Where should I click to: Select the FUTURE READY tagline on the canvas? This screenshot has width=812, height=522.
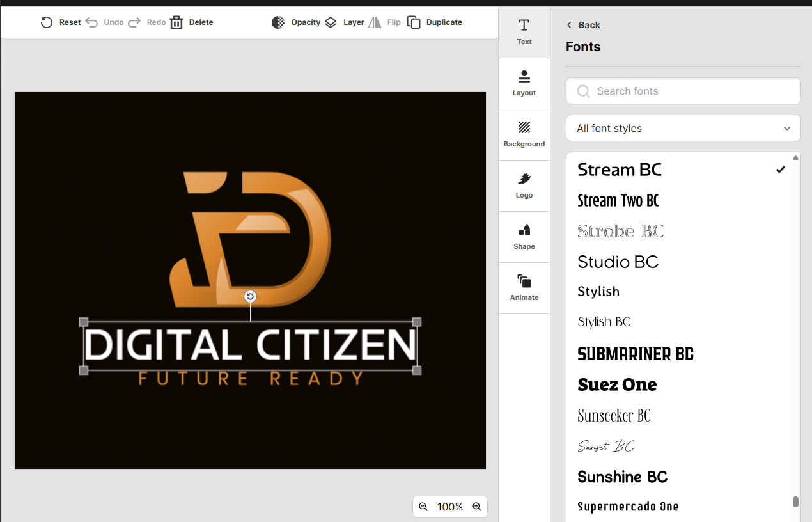coord(251,378)
